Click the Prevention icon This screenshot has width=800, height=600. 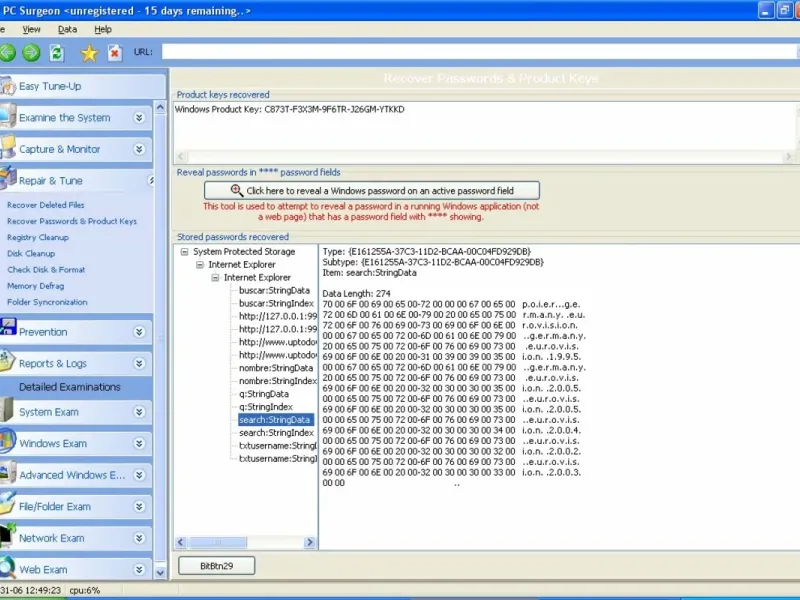click(8, 327)
